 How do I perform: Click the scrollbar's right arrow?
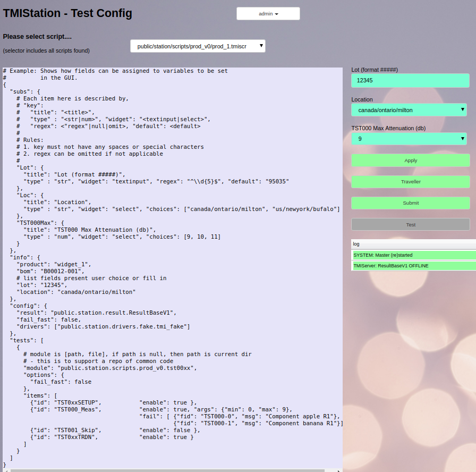coord(339,471)
